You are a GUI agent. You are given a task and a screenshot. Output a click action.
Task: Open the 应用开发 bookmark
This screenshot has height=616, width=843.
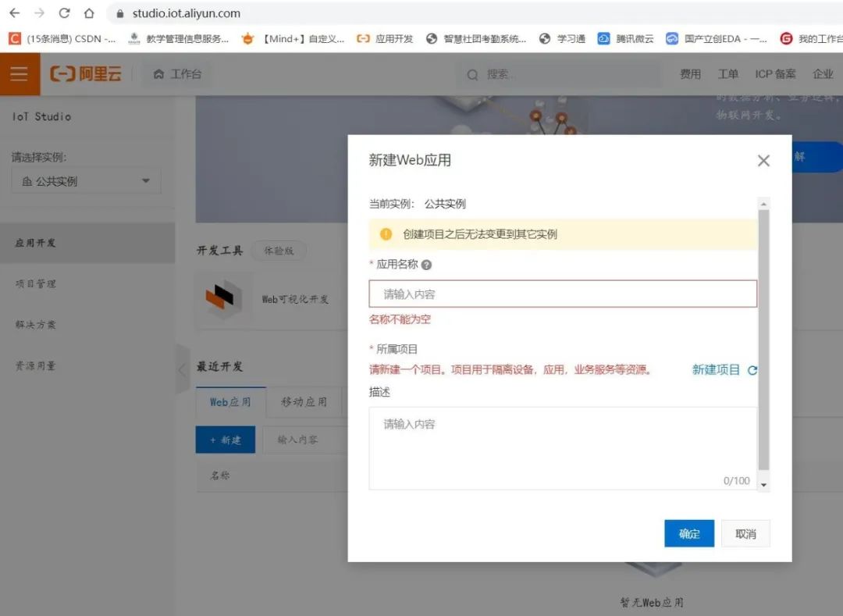385,39
